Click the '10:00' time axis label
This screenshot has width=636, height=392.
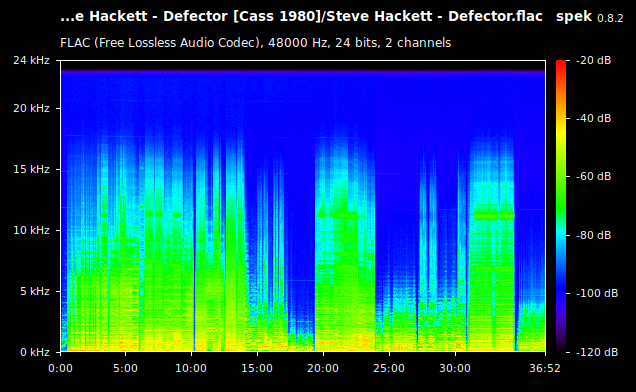point(191,368)
